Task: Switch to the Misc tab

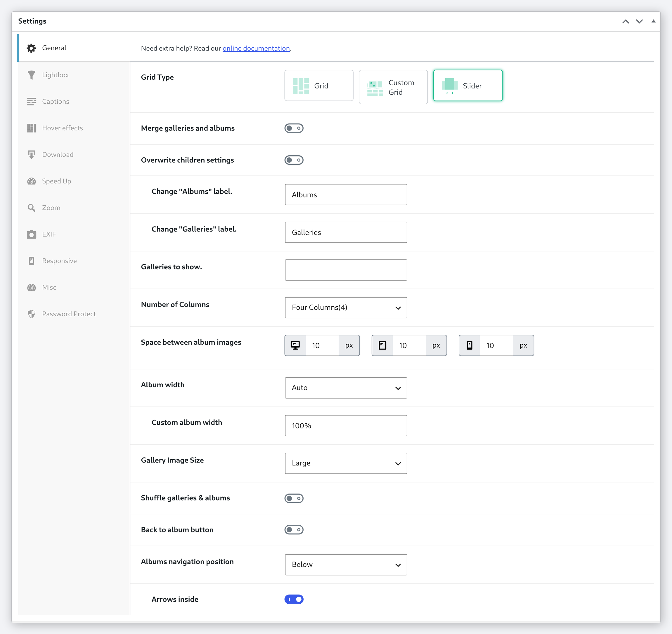Action: [x=74, y=287]
